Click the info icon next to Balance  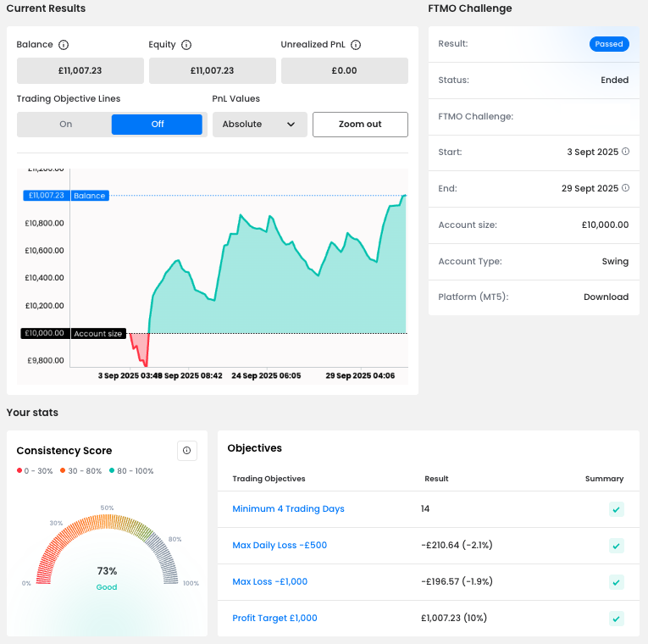coord(64,45)
